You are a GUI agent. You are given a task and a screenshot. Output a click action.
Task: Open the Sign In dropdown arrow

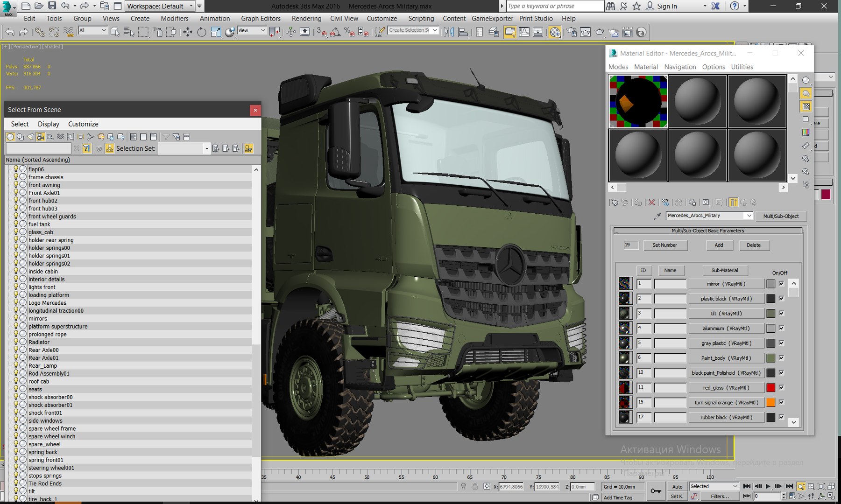click(705, 6)
